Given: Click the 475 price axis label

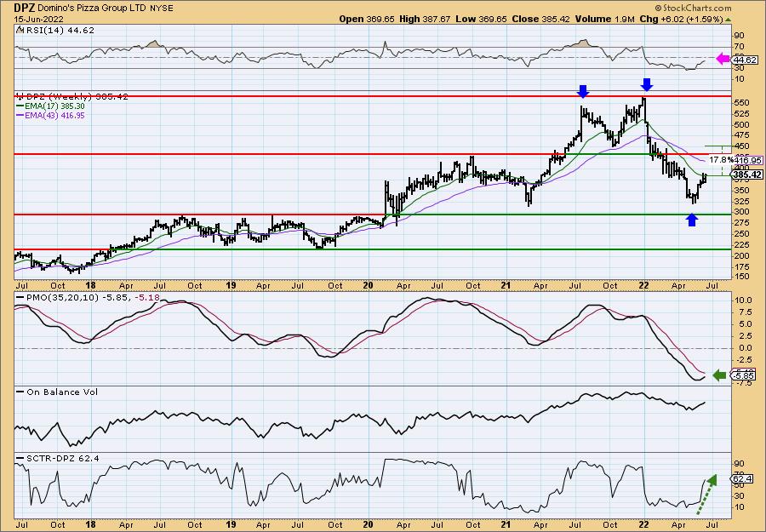Looking at the screenshot, I should click(x=740, y=135).
